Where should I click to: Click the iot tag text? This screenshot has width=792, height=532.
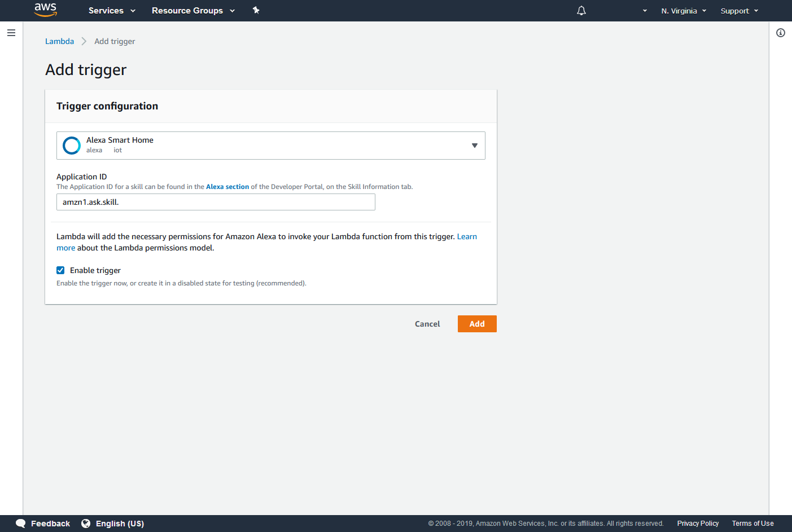click(x=117, y=150)
